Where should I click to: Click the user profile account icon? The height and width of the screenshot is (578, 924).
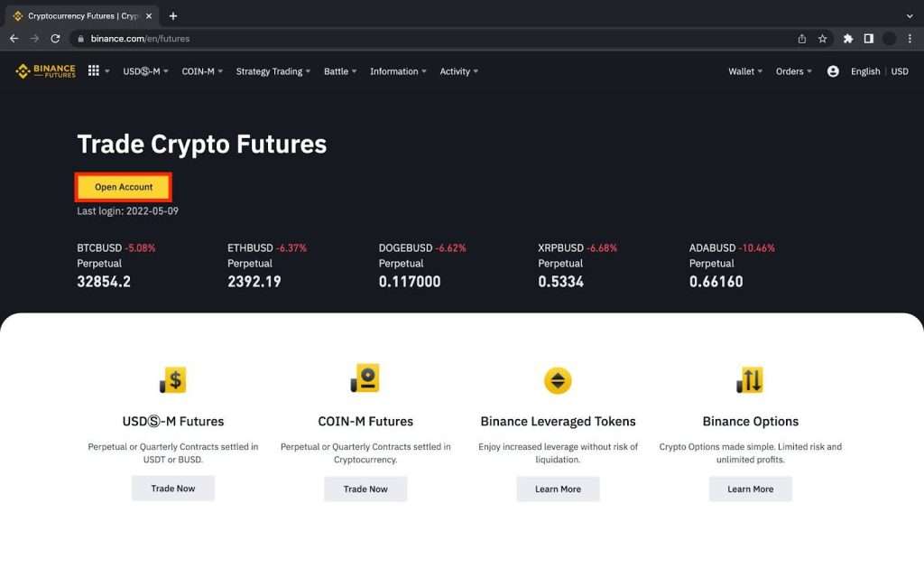(833, 71)
